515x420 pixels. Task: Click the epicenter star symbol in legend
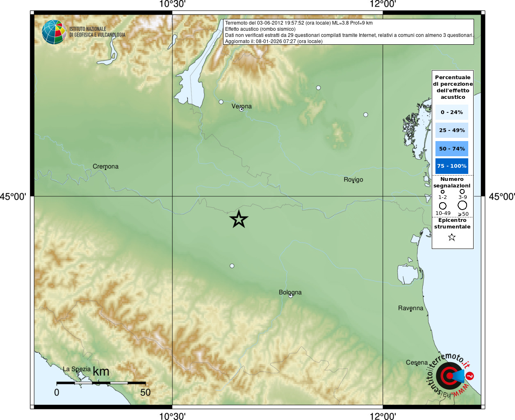pos(452,237)
